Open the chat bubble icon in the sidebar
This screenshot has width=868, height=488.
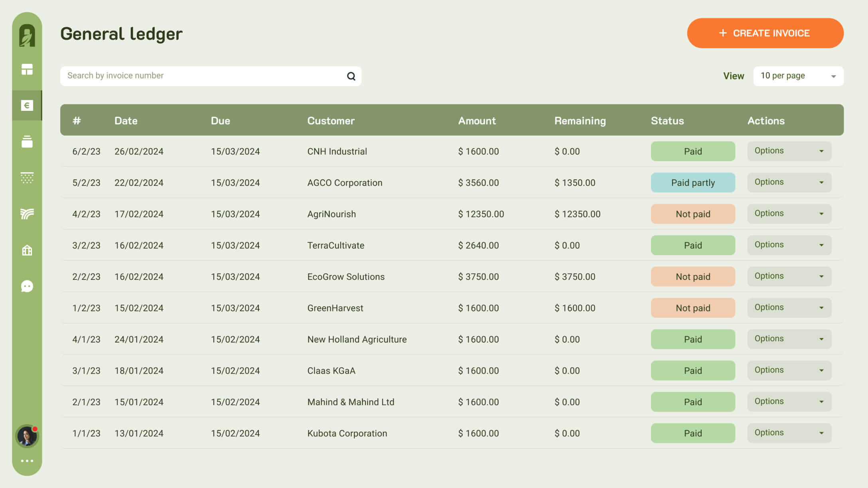[27, 286]
